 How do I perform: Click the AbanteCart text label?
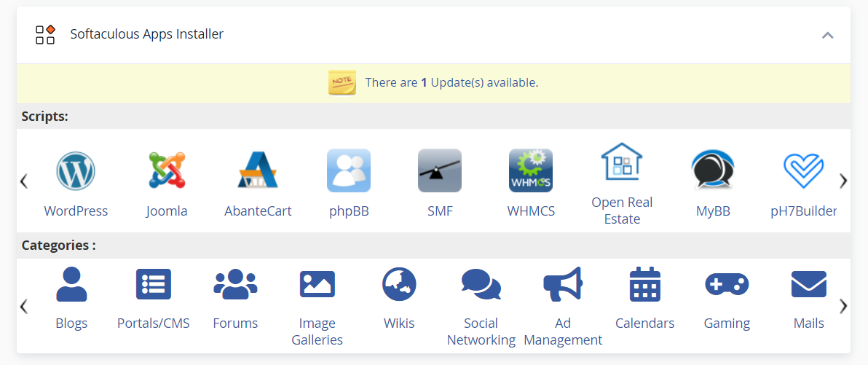tap(257, 211)
